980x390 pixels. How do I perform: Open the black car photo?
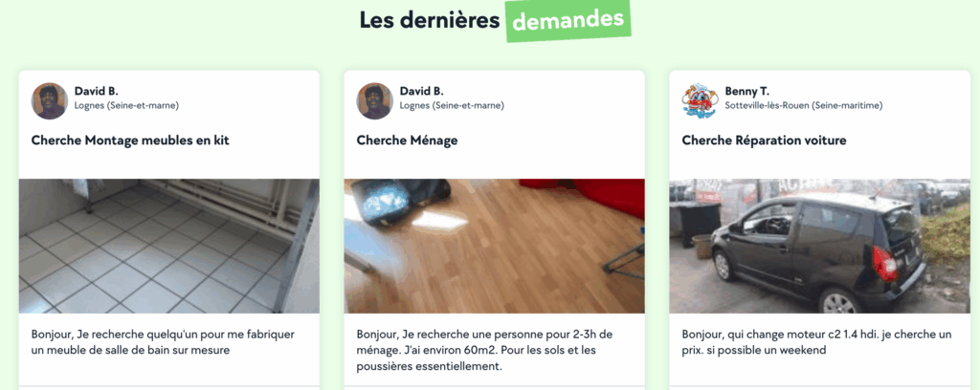click(819, 246)
